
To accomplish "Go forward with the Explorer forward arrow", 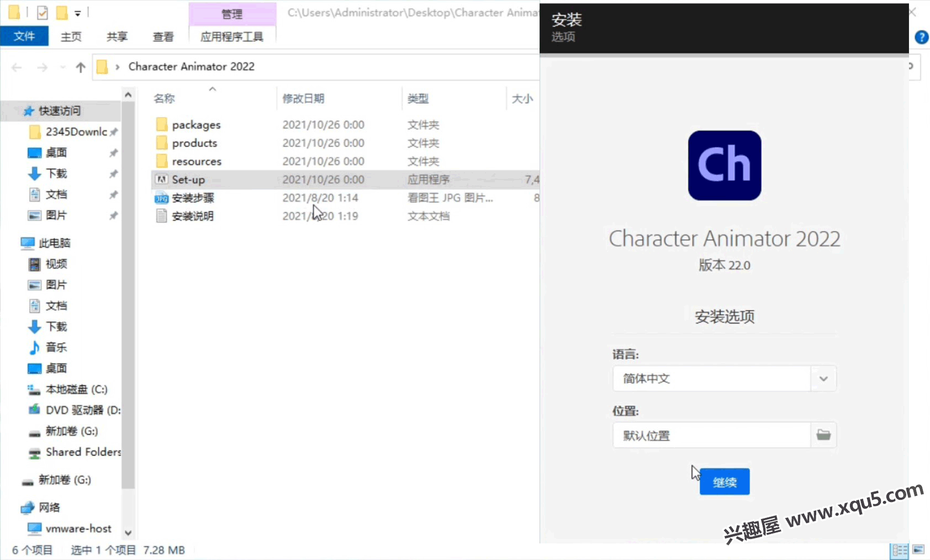I will [x=42, y=67].
